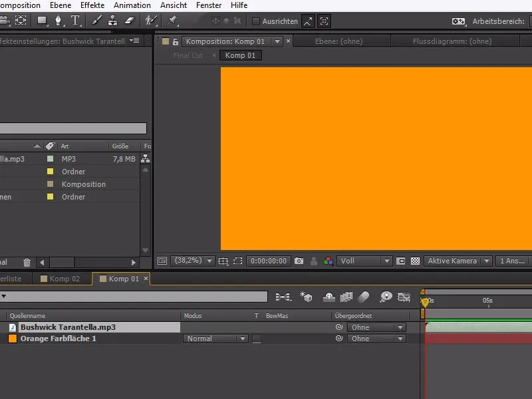This screenshot has width=532, height=399.
Task: Enable the Ausrichten checkbox
Action: [256, 21]
